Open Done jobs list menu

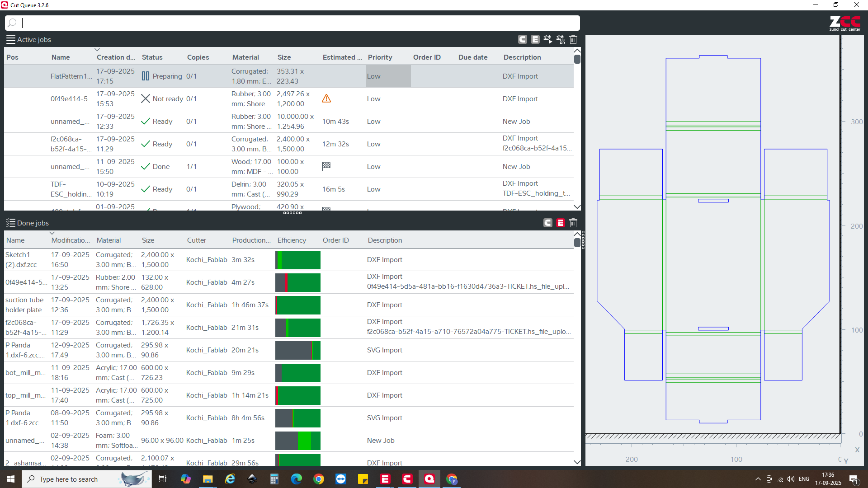point(11,223)
